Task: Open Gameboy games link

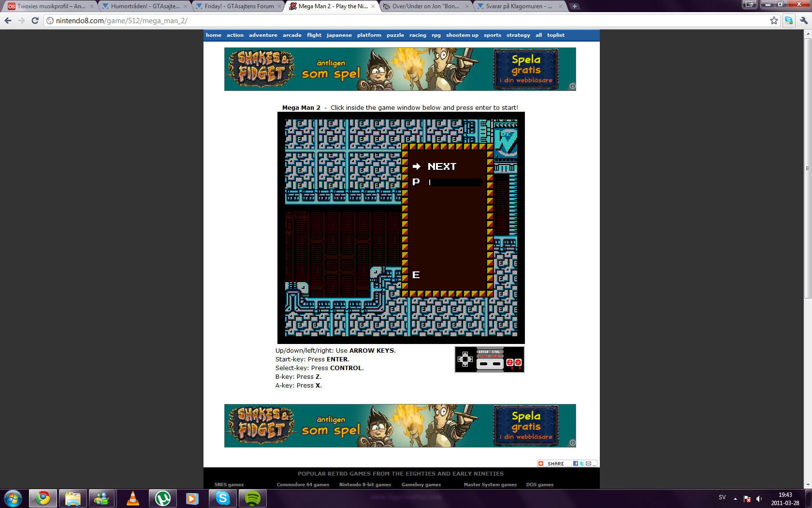Action: pyautogui.click(x=421, y=484)
